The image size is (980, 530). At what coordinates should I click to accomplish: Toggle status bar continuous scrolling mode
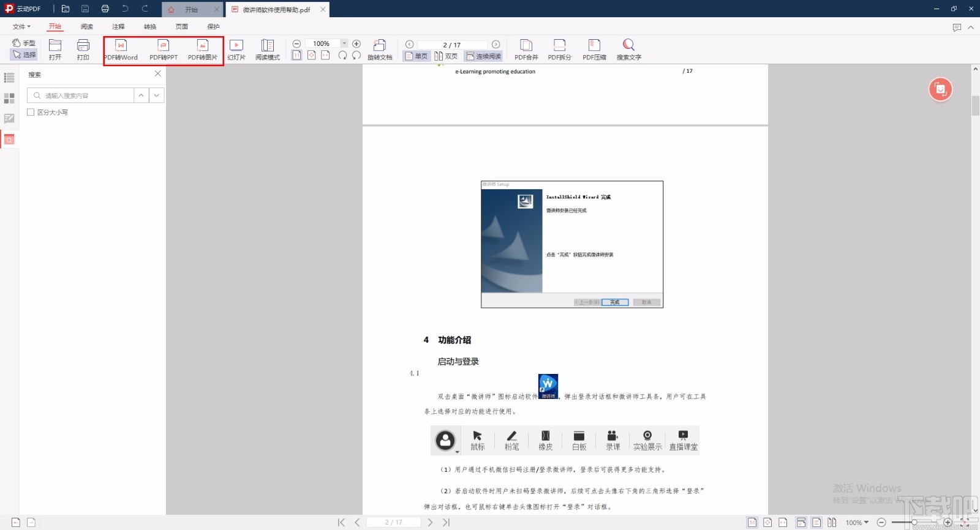(x=801, y=522)
